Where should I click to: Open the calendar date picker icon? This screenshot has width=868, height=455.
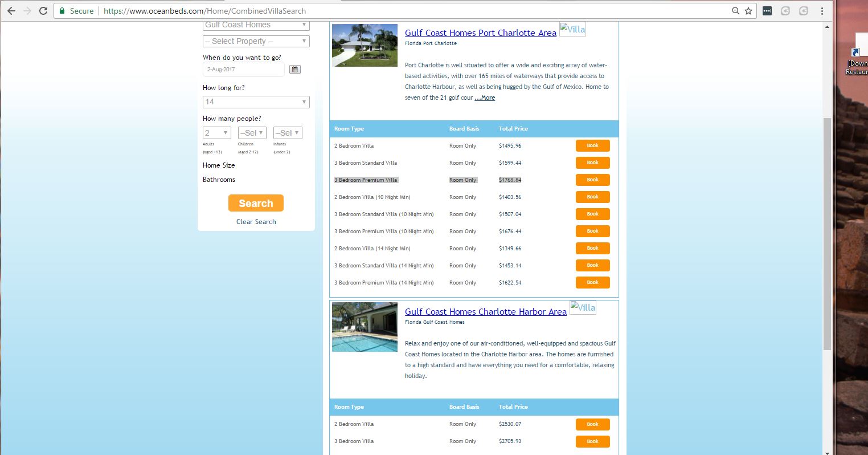click(x=294, y=70)
